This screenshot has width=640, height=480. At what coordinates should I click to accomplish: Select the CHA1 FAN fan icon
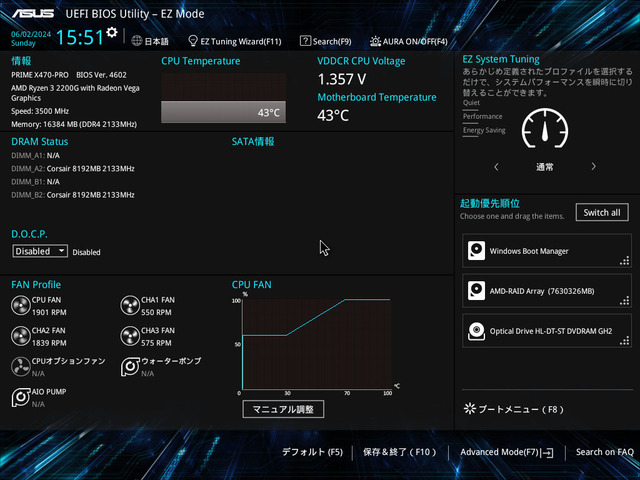coord(130,305)
